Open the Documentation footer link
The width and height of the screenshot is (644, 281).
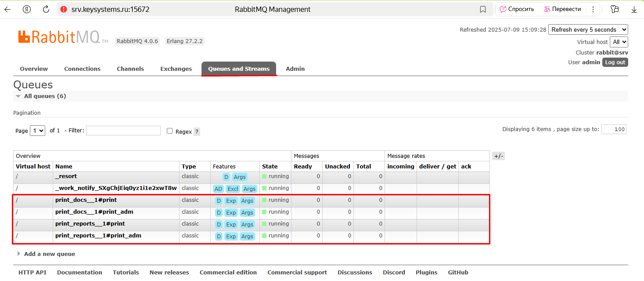pos(79,272)
